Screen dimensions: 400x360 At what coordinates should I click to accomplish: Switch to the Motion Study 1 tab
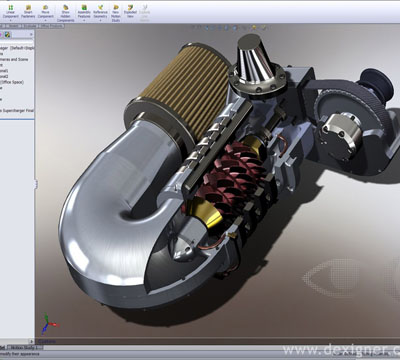(x=25, y=347)
